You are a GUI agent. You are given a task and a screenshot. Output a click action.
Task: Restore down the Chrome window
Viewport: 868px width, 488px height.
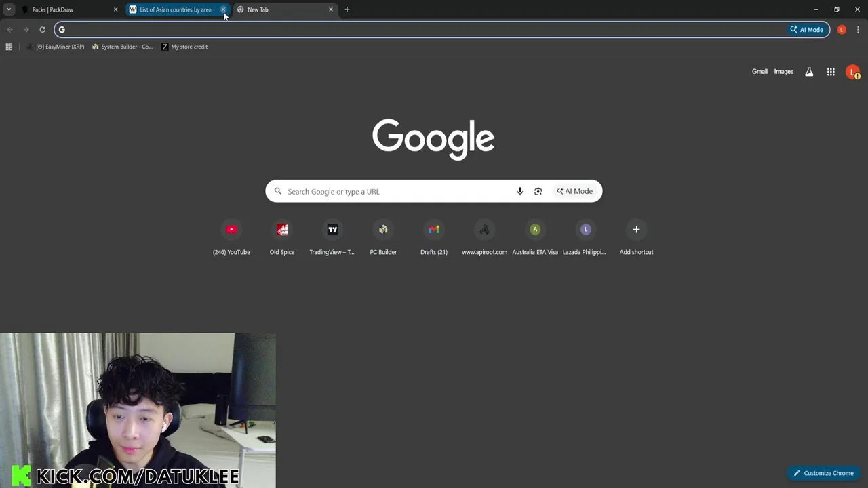pos(837,9)
